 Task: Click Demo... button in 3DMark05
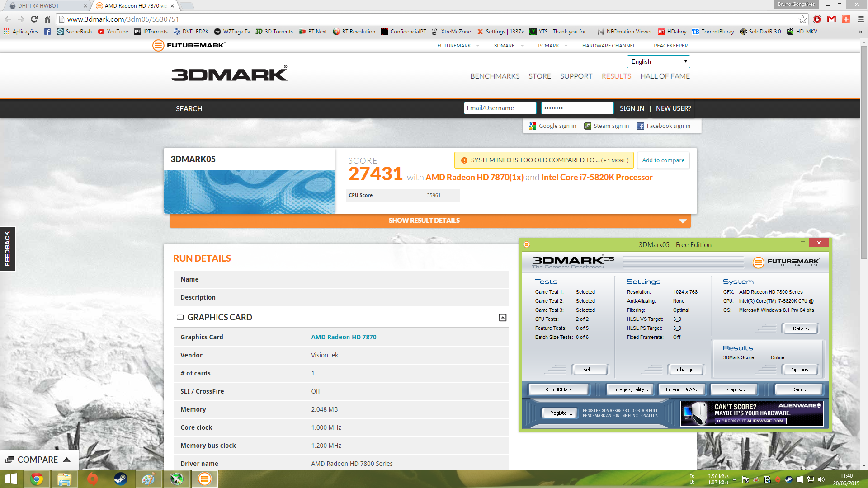800,389
